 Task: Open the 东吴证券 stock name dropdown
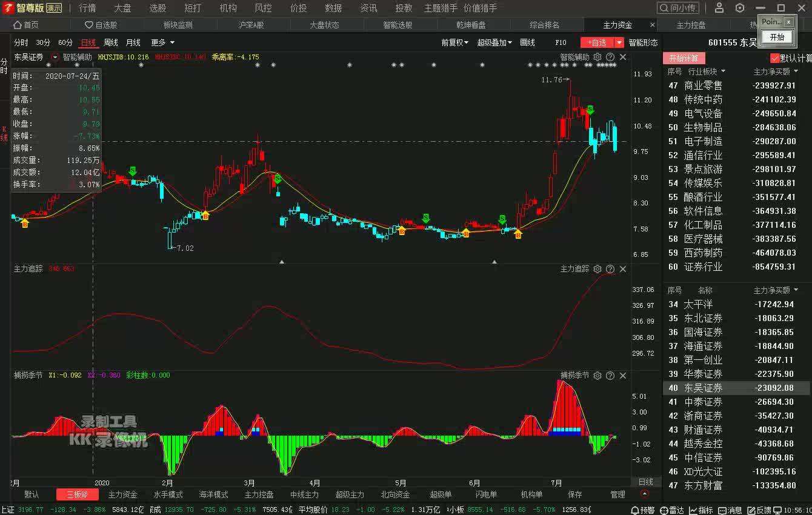55,57
